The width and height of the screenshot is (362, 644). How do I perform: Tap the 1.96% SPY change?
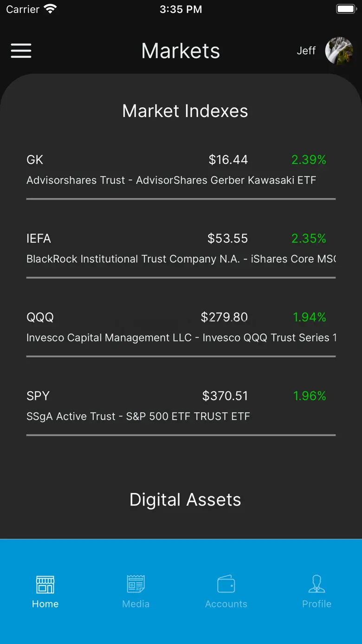tap(310, 396)
